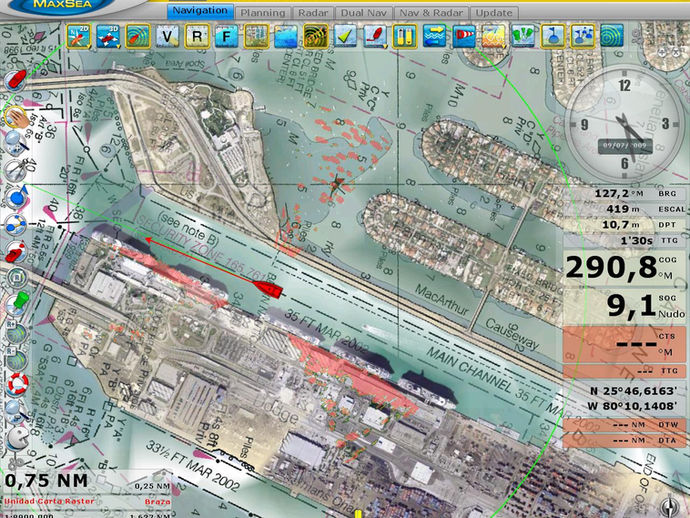Viewport: 690px width, 518px height.
Task: Click the lower magnifier find tool
Action: coord(17,411)
